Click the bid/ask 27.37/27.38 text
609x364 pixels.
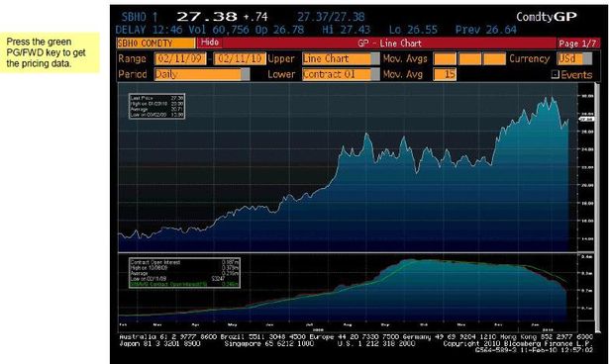[x=331, y=17]
